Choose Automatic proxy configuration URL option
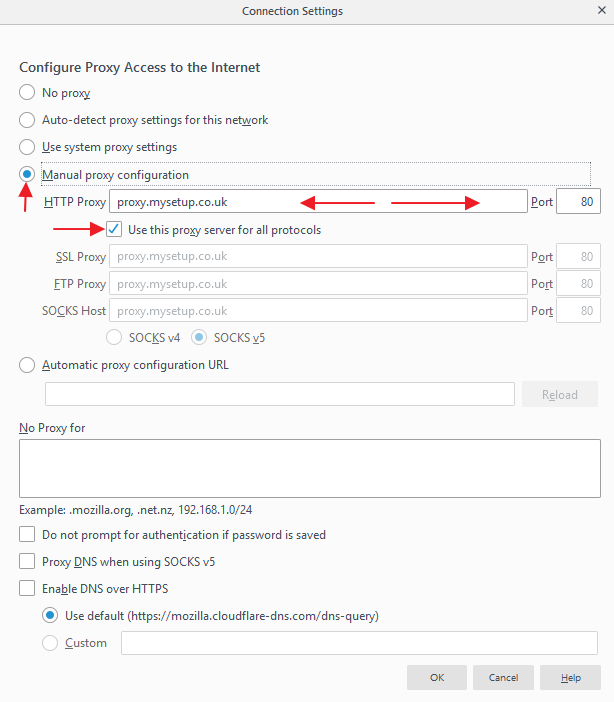This screenshot has height=702, width=614. 27,365
